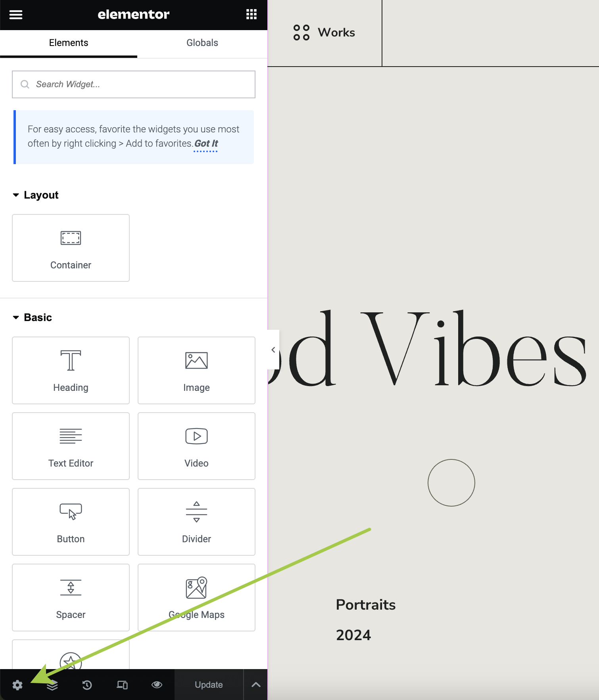Viewport: 599px width, 700px height.
Task: Open the Navigator layers icon
Action: (52, 685)
